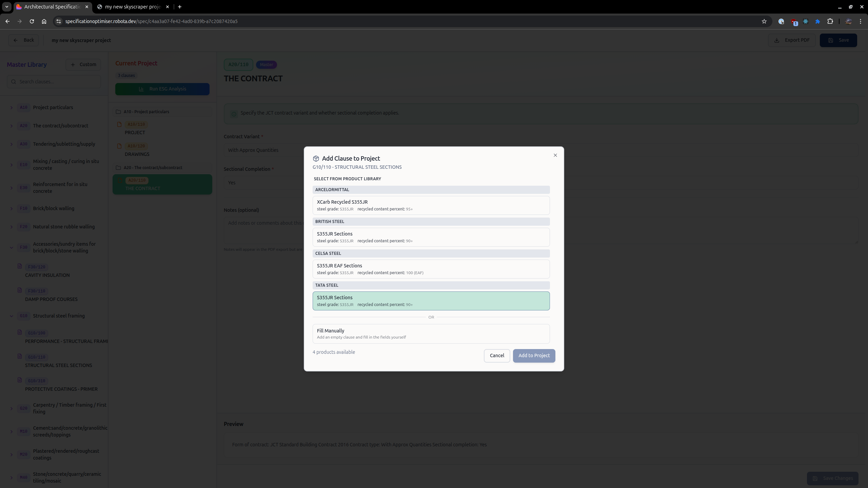Click the Cancel button in dialog
This screenshot has width=868, height=488.
[x=497, y=355]
